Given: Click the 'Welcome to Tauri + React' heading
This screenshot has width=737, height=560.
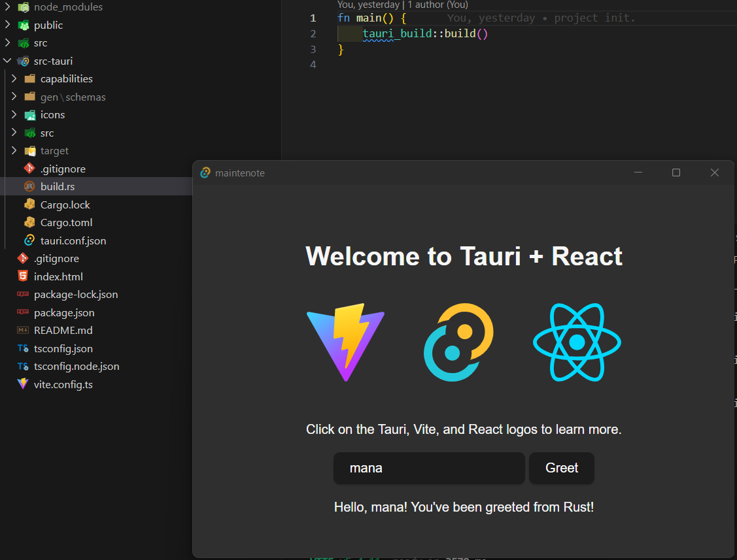Looking at the screenshot, I should click(464, 256).
